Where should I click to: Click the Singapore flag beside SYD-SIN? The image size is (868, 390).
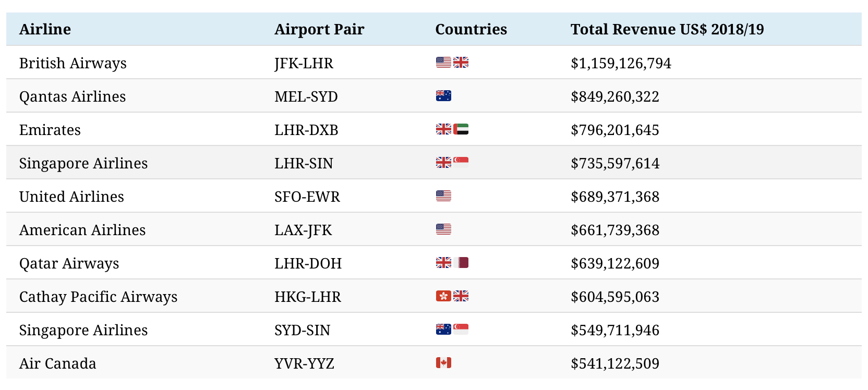tap(461, 329)
